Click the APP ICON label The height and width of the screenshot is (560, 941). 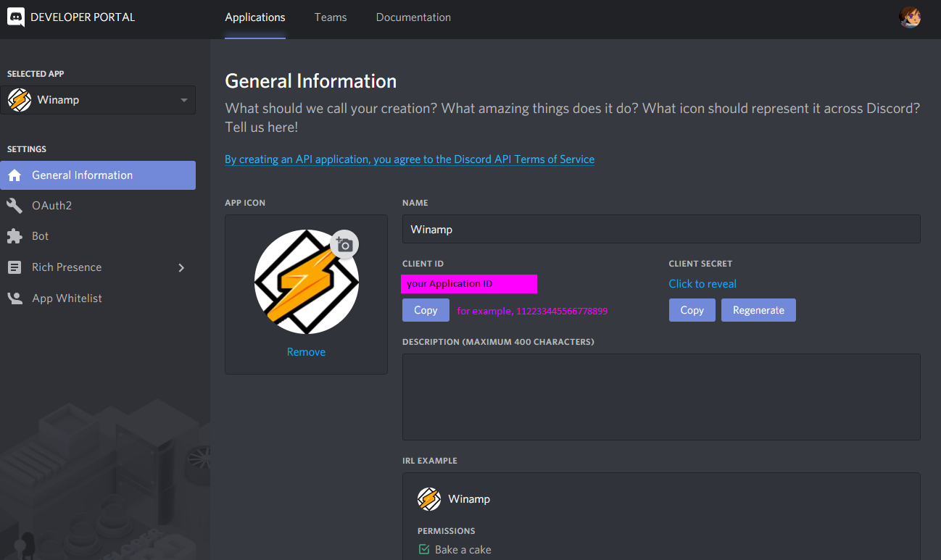245,203
